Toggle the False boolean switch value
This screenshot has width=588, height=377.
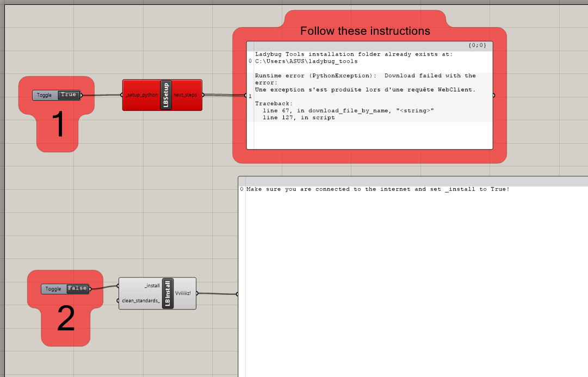tap(77, 289)
